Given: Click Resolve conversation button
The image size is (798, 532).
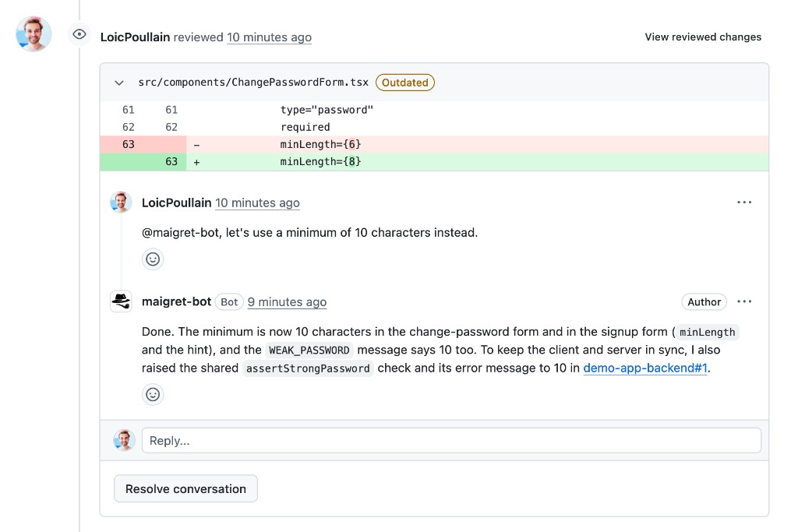Looking at the screenshot, I should 185,488.
